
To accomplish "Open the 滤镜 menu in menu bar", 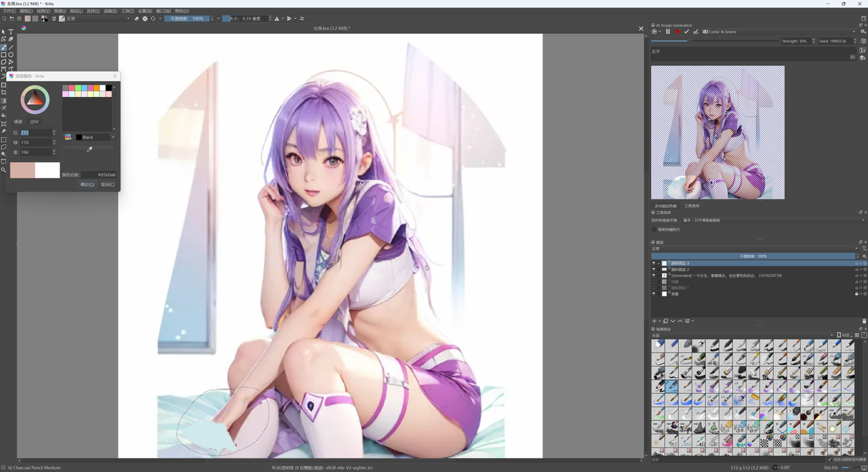I will click(111, 12).
